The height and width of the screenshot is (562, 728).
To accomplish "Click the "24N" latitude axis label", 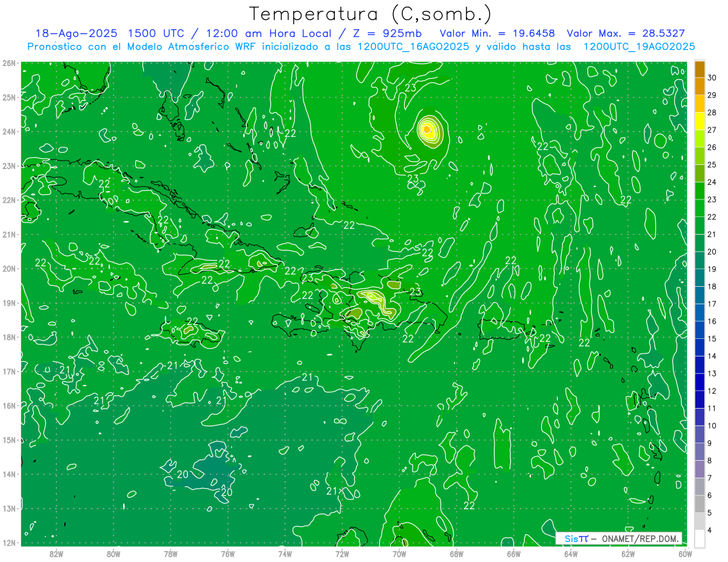I will [8, 132].
